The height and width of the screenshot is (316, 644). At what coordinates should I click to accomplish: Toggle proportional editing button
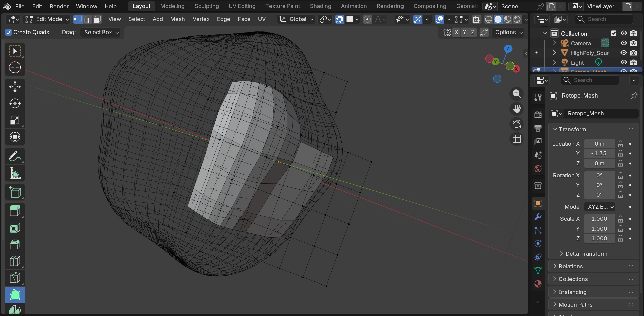coord(367,19)
